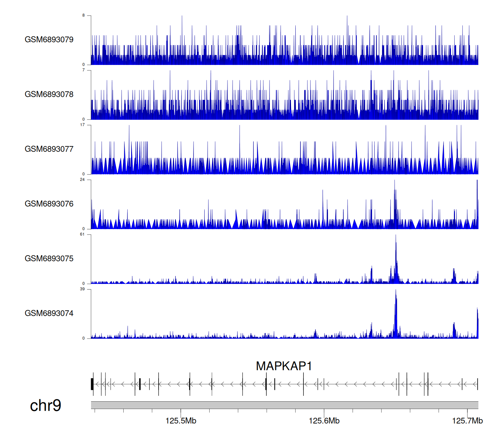Select the GSM6893078 track label
The width and height of the screenshot is (504, 444).
49,95
